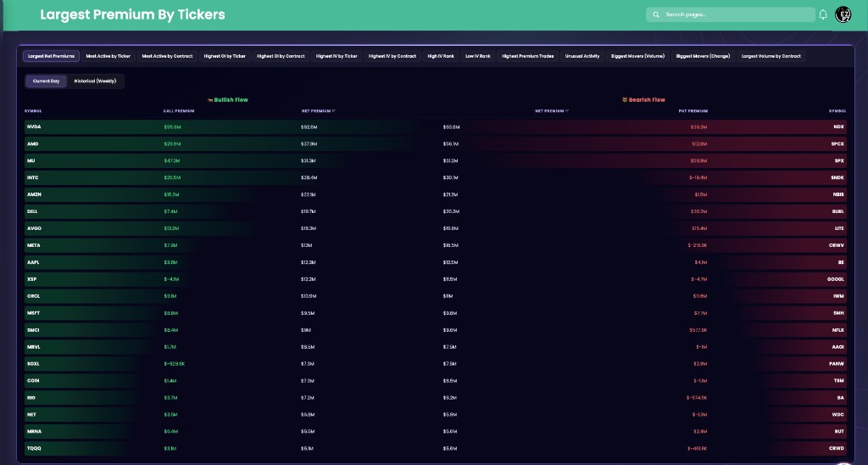Switch to Highest IV by Ticker tab
This screenshot has width=868, height=465.
[x=337, y=56]
